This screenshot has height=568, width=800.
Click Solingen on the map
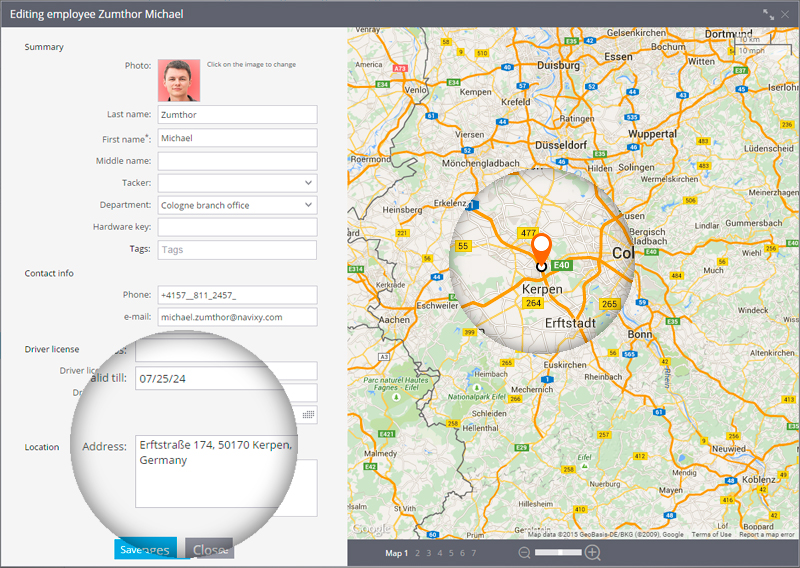coord(636,167)
